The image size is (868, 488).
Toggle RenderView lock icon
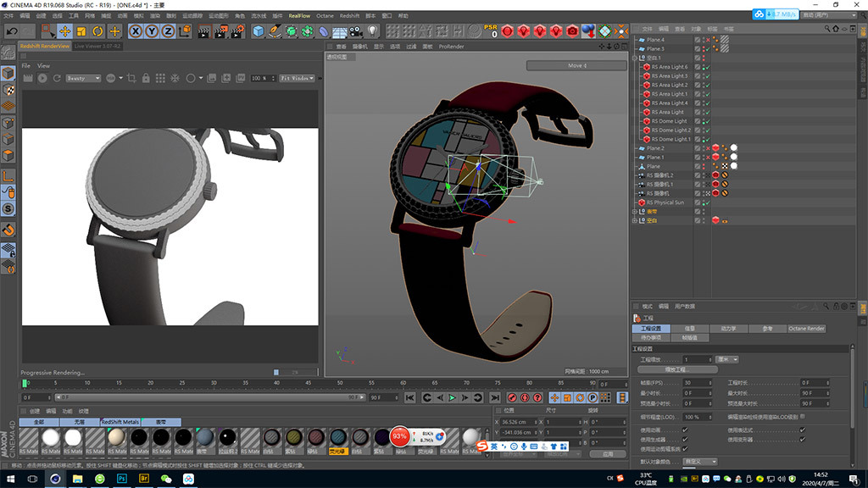(x=146, y=79)
